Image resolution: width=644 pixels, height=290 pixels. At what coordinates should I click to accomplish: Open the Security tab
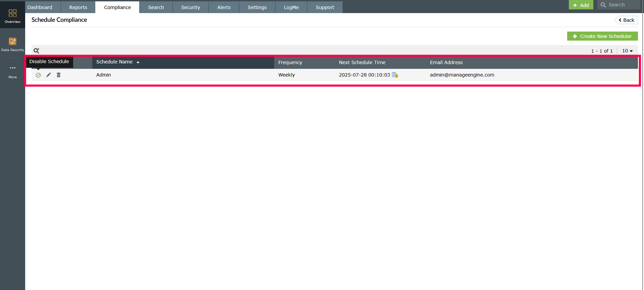191,7
